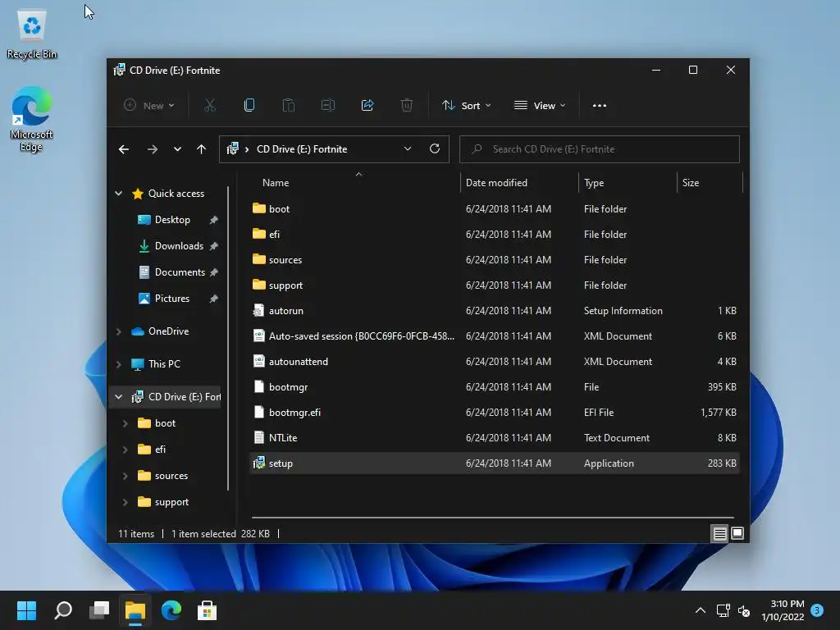The width and height of the screenshot is (840, 630).
Task: Open the See more ellipsis menu
Action: click(x=600, y=106)
